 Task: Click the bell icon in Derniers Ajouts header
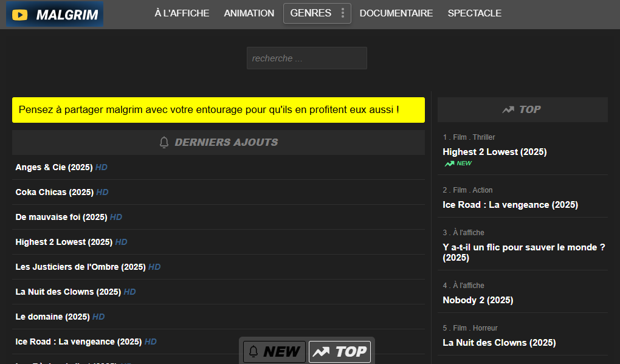tap(164, 142)
